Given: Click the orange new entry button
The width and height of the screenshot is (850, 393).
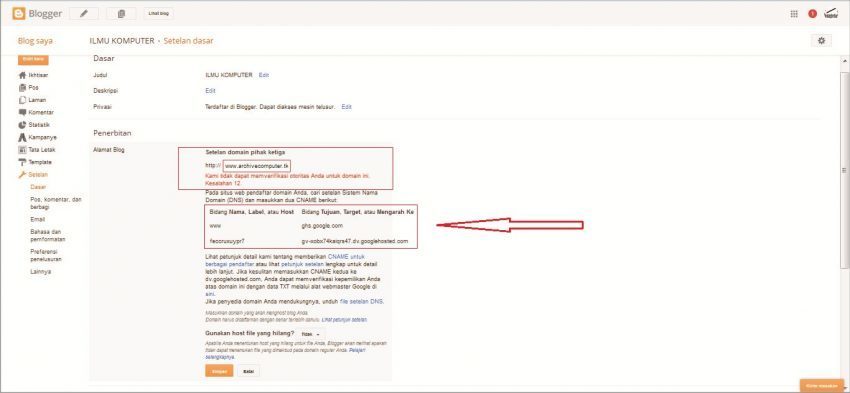Looking at the screenshot, I should (x=33, y=59).
